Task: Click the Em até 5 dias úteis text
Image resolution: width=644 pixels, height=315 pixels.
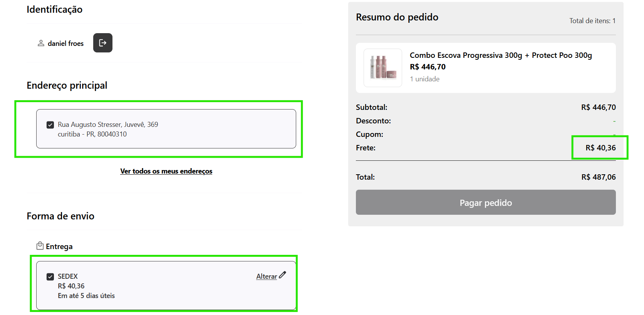Action: pos(86,296)
